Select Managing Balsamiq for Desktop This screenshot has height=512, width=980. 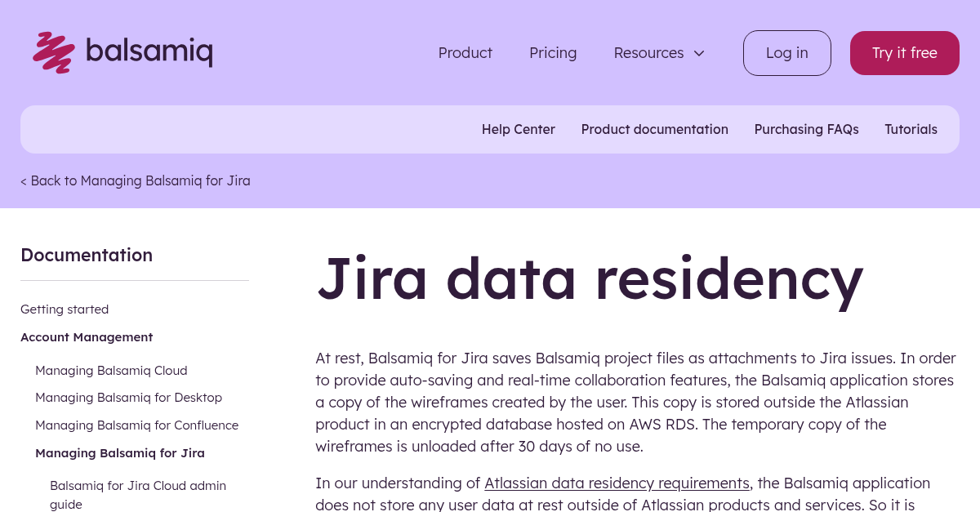click(x=128, y=398)
